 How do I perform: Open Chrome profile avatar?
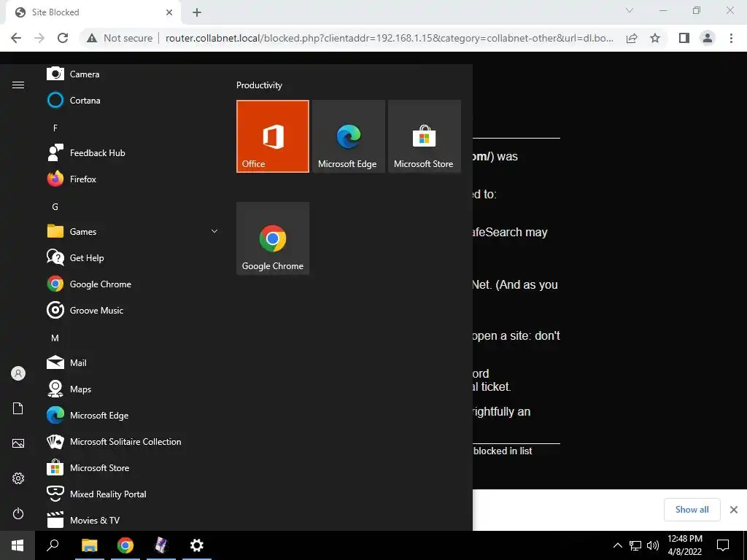(708, 38)
